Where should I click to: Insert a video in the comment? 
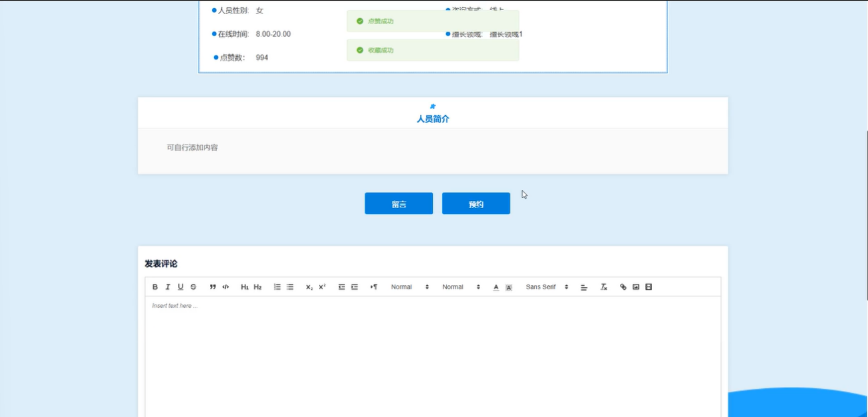[x=649, y=287]
